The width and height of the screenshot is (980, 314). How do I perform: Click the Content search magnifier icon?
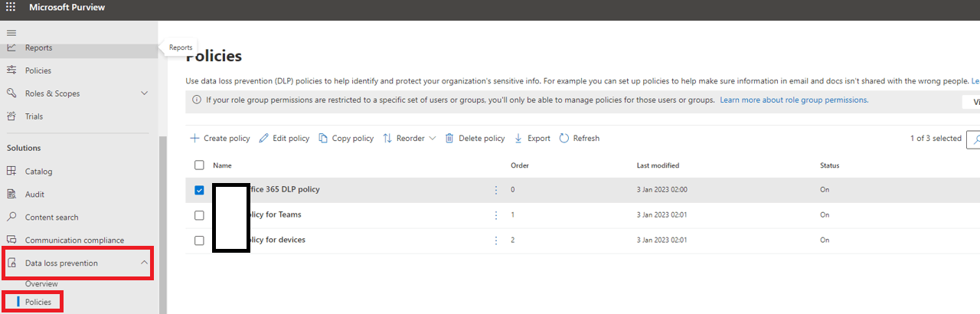coord(11,218)
